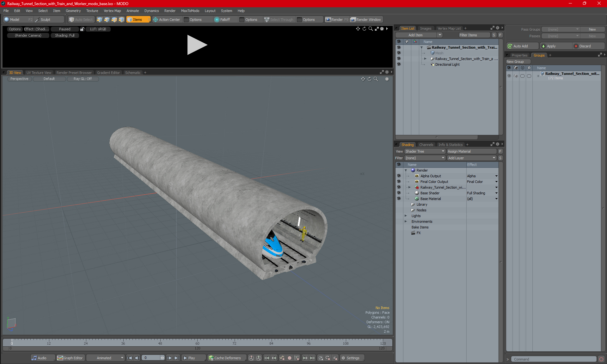Image resolution: width=607 pixels, height=364 pixels.
Task: Open the Vertex Map menu
Action: click(x=112, y=11)
